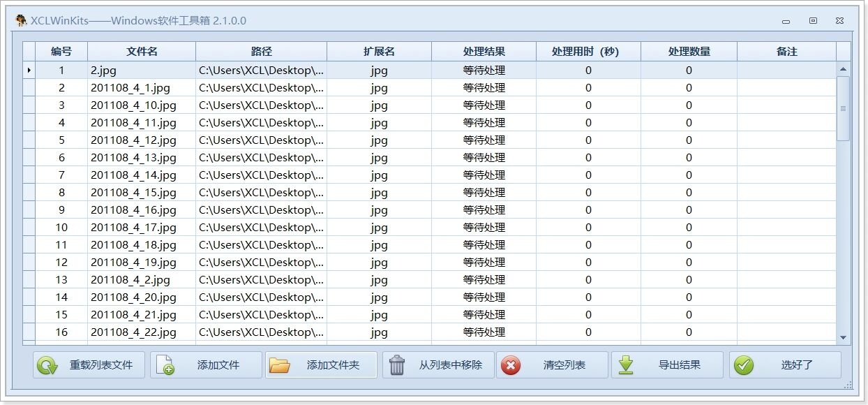Screen dimensions: 868x405
Task: Click the 处理结果 column header
Action: pos(484,52)
